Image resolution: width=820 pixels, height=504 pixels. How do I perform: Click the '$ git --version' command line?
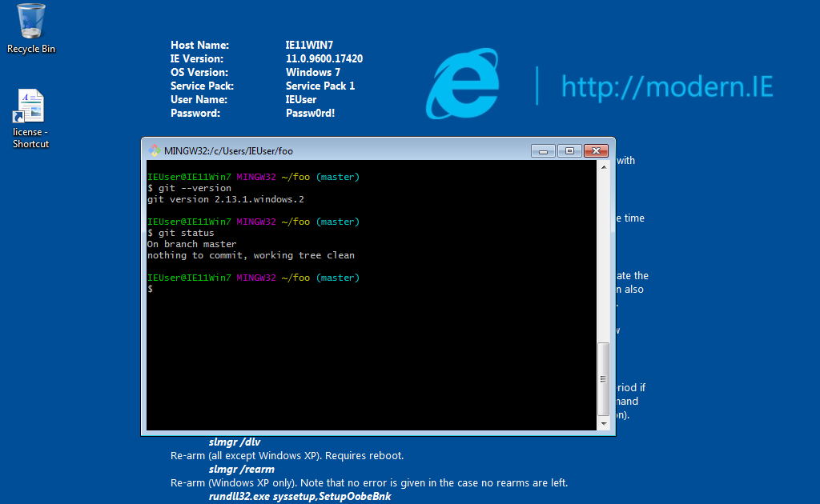pos(189,188)
